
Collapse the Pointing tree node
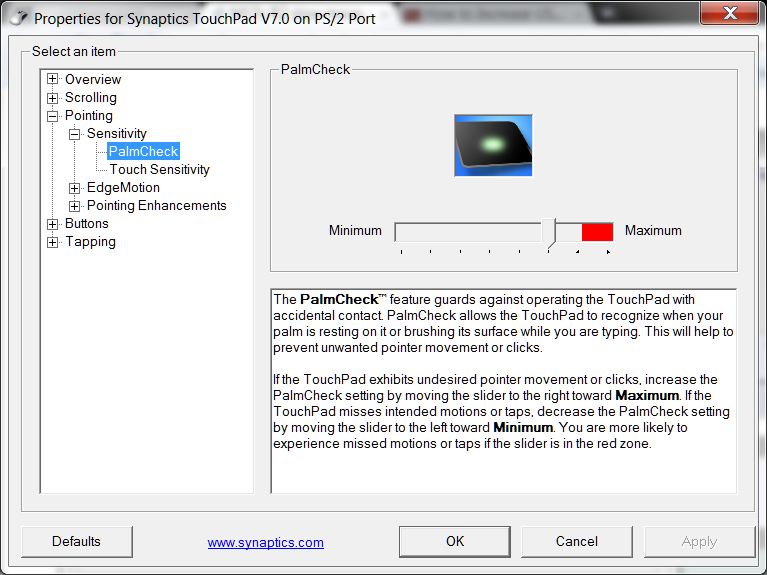pos(52,116)
